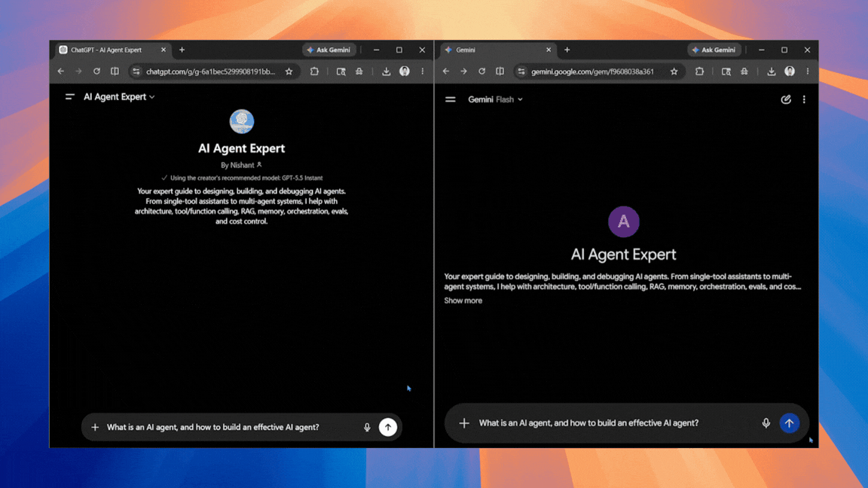Image resolution: width=868 pixels, height=488 pixels.
Task: Toggle split view icon in Gemini window toolbar
Action: tap(500, 72)
